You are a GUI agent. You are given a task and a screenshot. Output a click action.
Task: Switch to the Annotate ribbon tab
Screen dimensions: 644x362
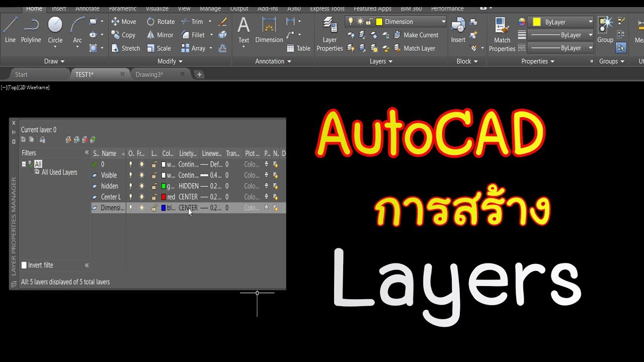[88, 9]
